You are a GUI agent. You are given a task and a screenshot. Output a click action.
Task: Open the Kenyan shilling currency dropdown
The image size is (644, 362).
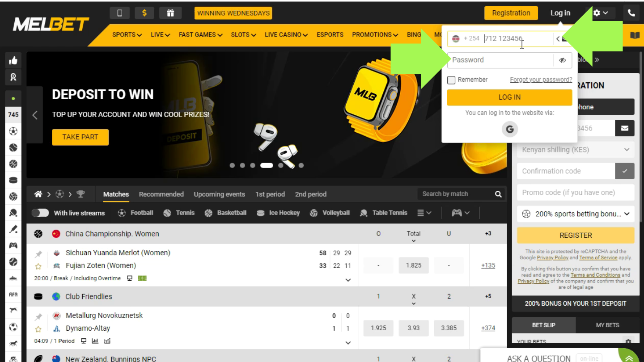click(575, 150)
